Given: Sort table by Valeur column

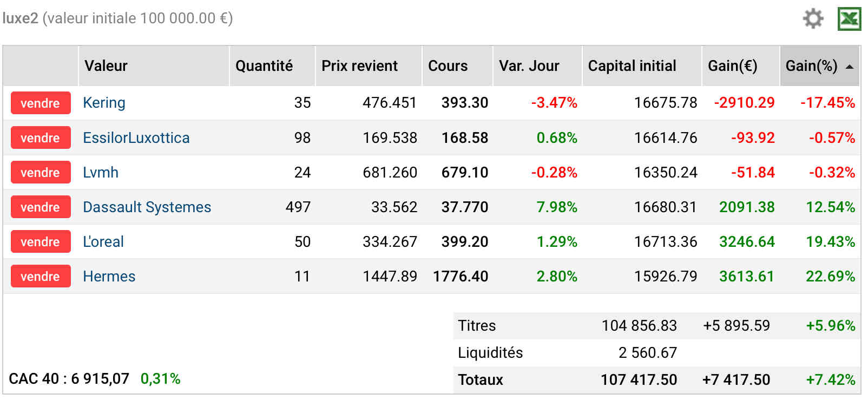Looking at the screenshot, I should tap(154, 66).
